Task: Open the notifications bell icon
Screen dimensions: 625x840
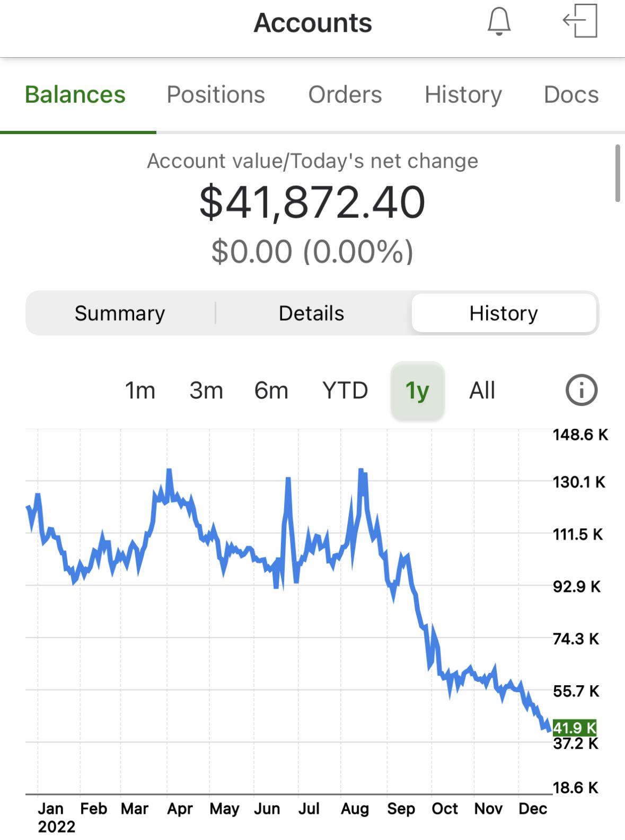Action: click(x=499, y=22)
